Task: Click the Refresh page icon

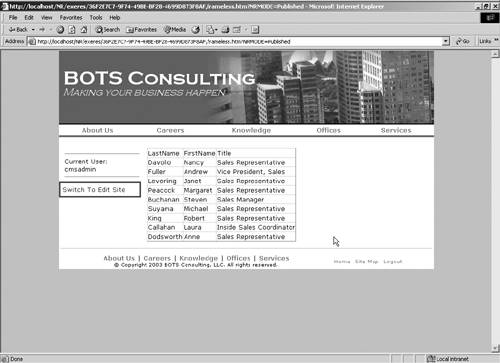Action: pos(72,30)
